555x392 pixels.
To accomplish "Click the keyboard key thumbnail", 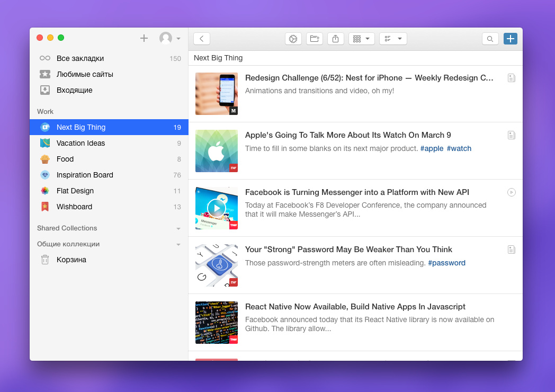I will tap(217, 265).
